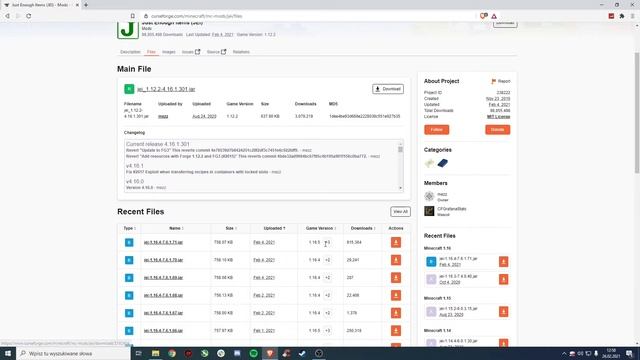Open Windows Start menu
The image size is (640, 360).
[x=8, y=353]
